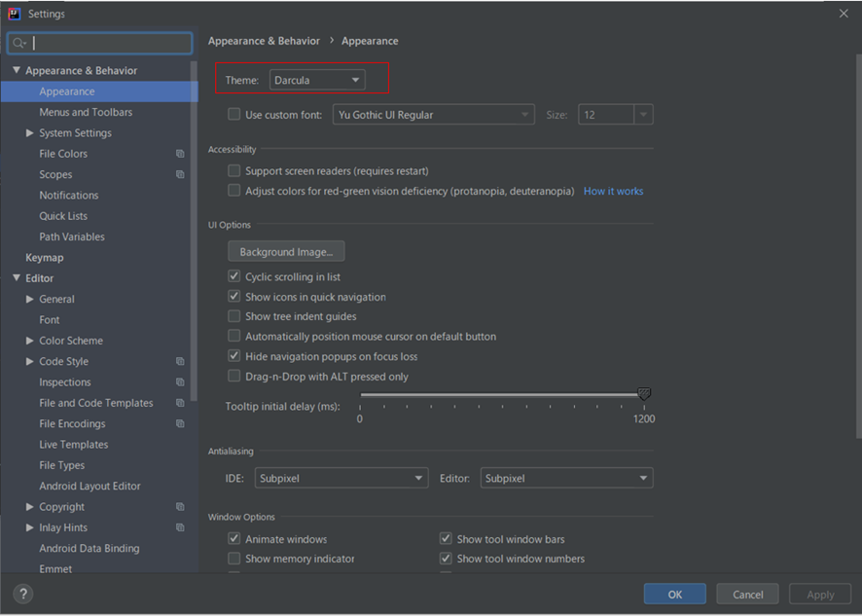Screen dimensions: 862x616
Task: Open Quick Lists settings page
Action: pos(63,216)
